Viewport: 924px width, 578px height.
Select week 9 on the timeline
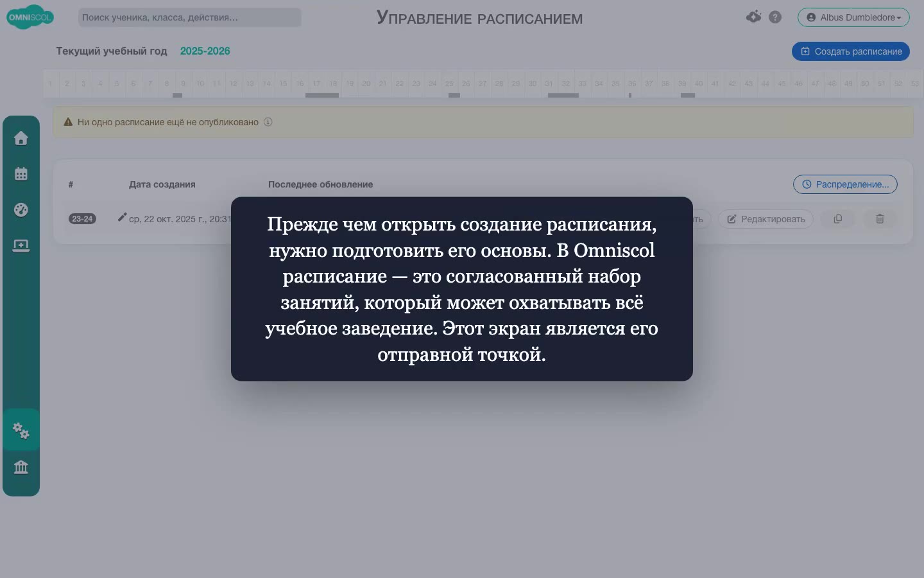click(184, 83)
